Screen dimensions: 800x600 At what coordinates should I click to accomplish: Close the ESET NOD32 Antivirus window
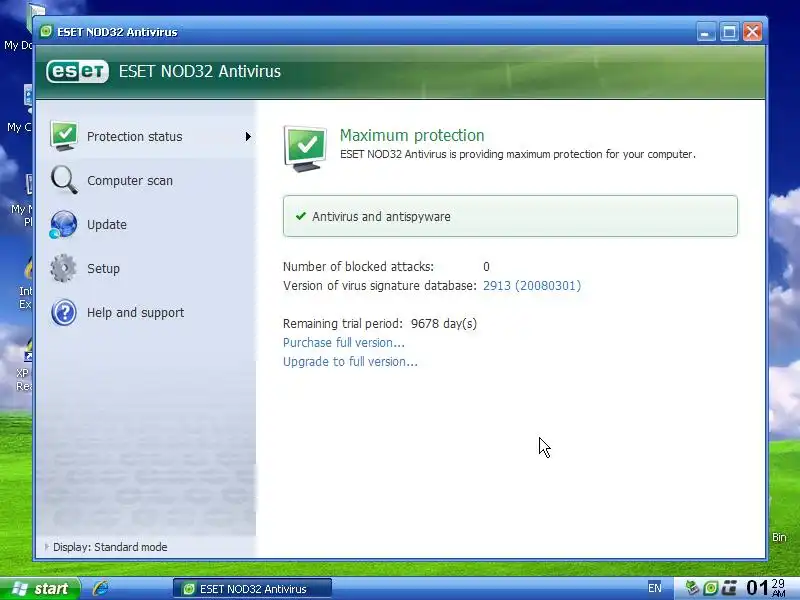tap(753, 32)
